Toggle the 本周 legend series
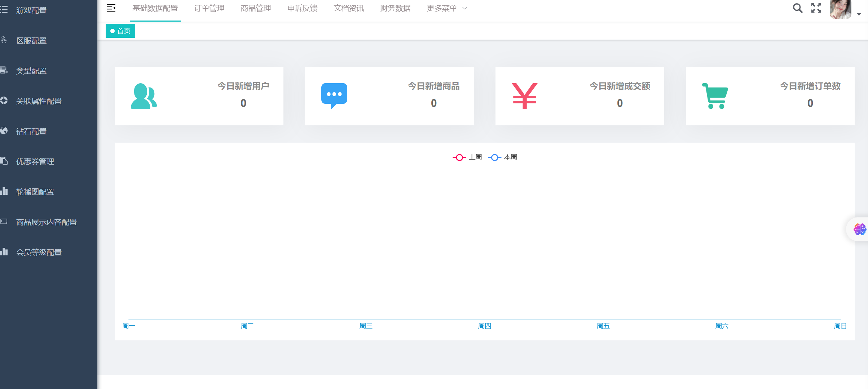The width and height of the screenshot is (868, 389). pos(503,157)
